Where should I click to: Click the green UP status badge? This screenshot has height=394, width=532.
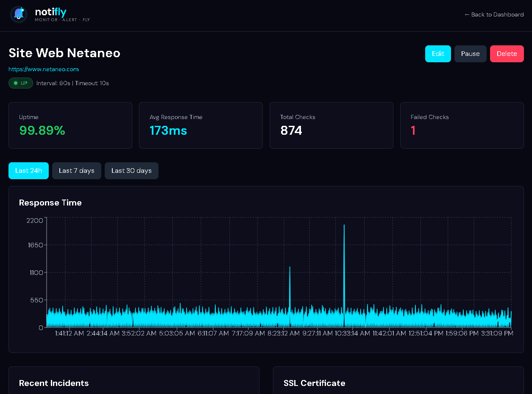tap(21, 83)
